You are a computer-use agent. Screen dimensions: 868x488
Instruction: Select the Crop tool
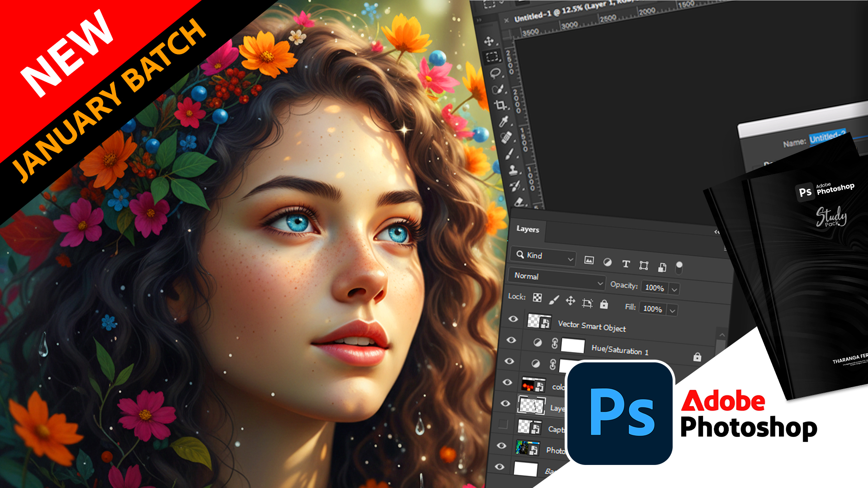(500, 105)
